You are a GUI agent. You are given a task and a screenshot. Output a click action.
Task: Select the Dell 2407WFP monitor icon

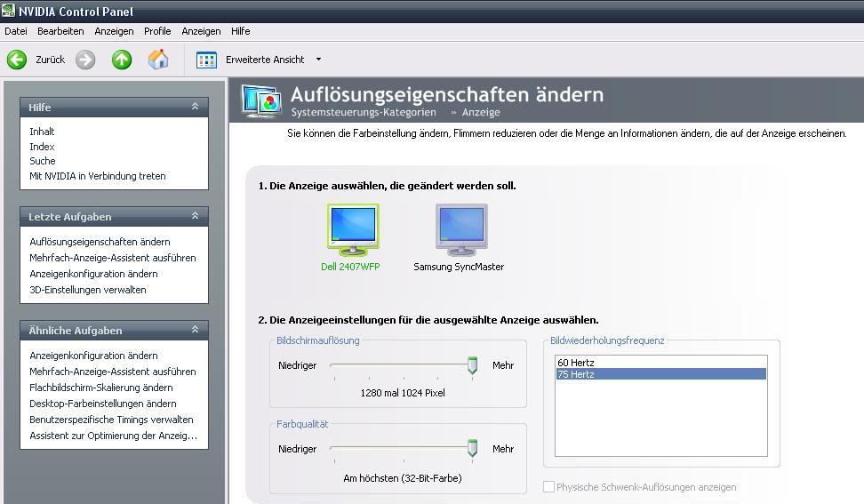[353, 229]
